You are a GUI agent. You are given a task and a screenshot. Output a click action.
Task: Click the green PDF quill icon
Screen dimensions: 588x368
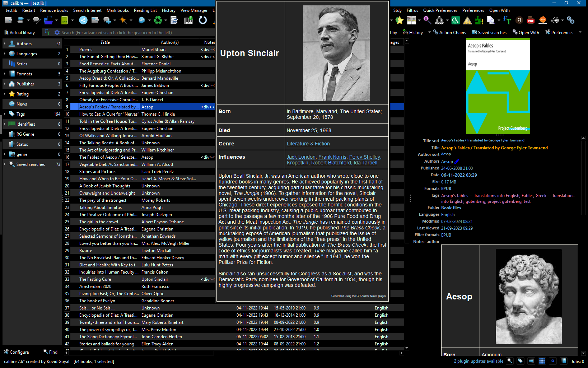coord(455,20)
